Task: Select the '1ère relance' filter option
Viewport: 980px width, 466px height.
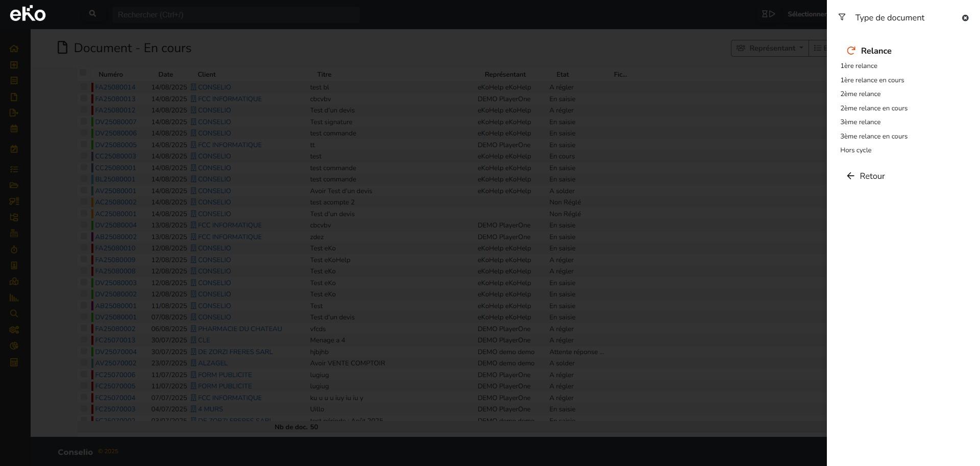Action: tap(859, 66)
